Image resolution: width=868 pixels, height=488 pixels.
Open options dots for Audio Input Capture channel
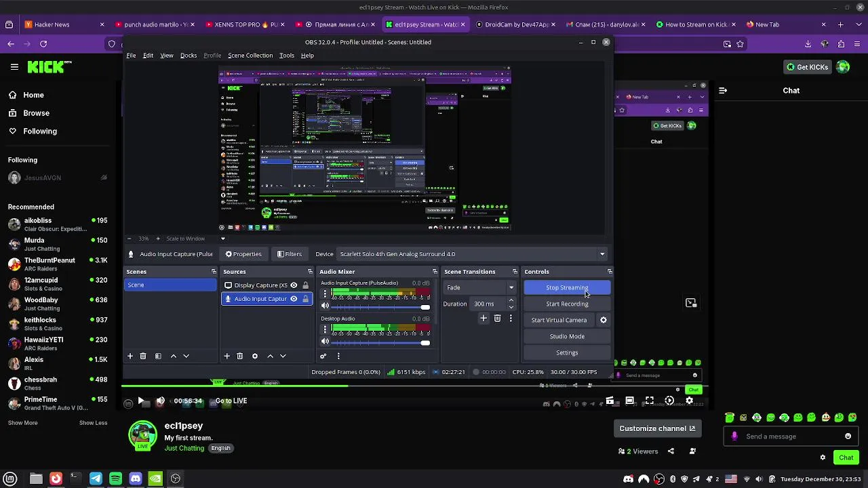coord(325,293)
